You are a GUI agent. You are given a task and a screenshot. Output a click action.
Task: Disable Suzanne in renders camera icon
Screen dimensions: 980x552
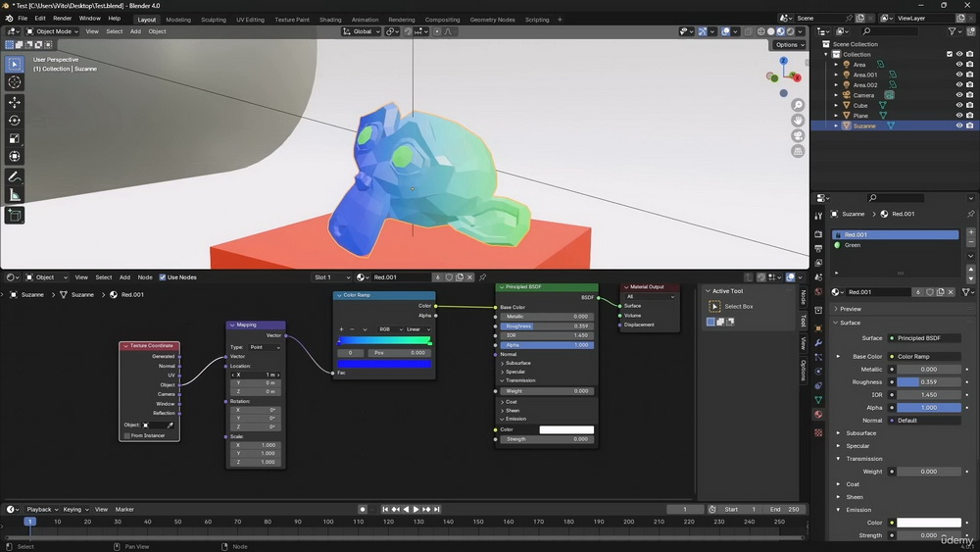[969, 125]
